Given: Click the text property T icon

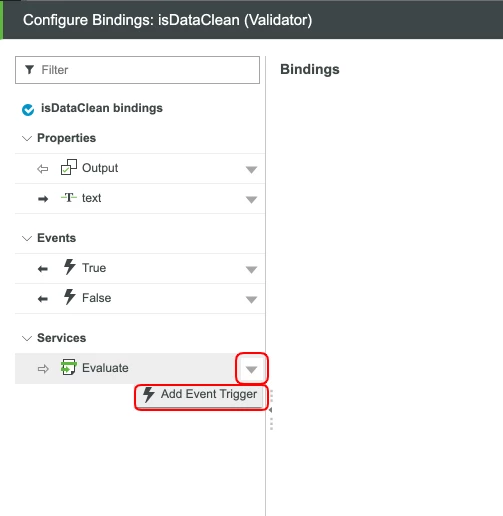Looking at the screenshot, I should click(x=69, y=198).
